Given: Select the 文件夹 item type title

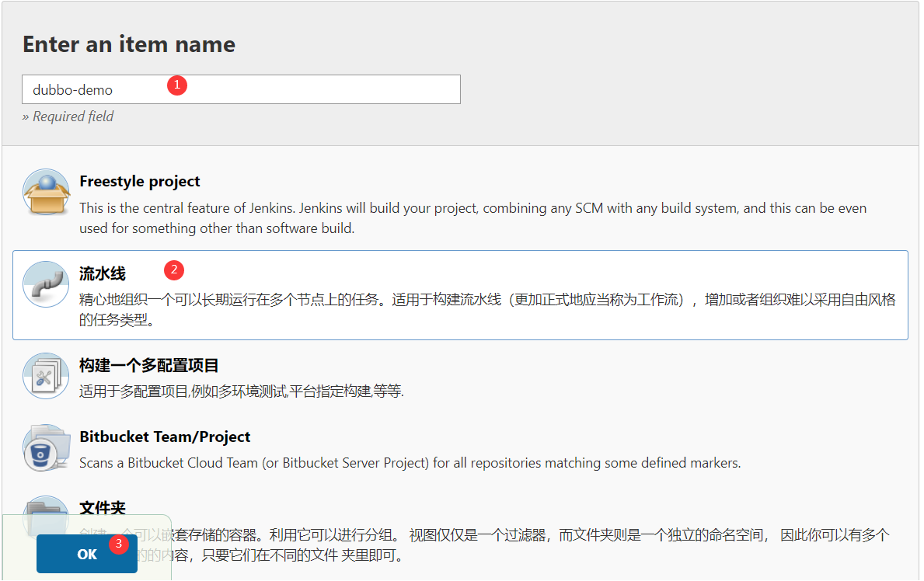Looking at the screenshot, I should coord(103,508).
